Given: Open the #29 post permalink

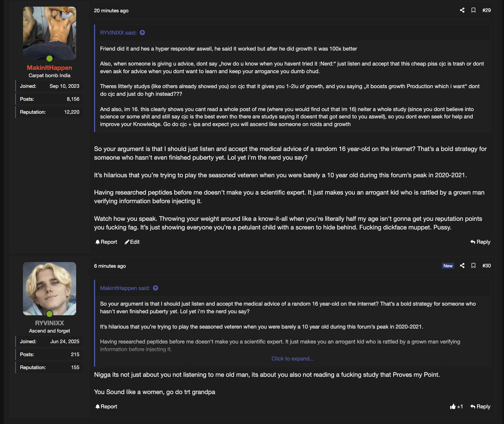Looking at the screenshot, I should 486,10.
